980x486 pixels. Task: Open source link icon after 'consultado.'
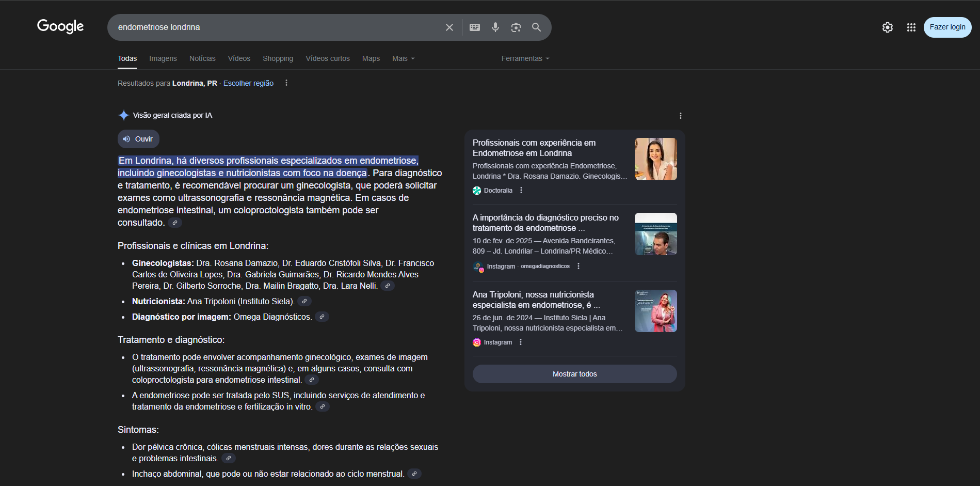(175, 223)
